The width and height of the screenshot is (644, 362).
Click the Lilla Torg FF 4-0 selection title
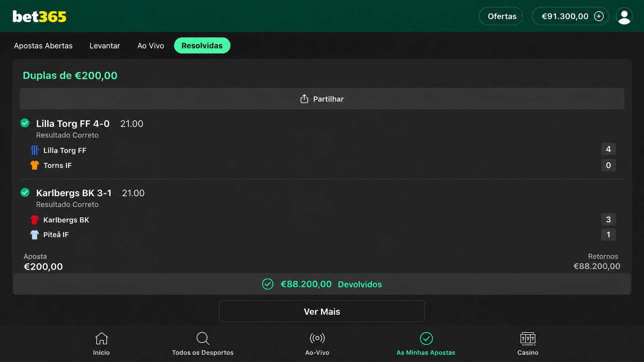tap(73, 123)
